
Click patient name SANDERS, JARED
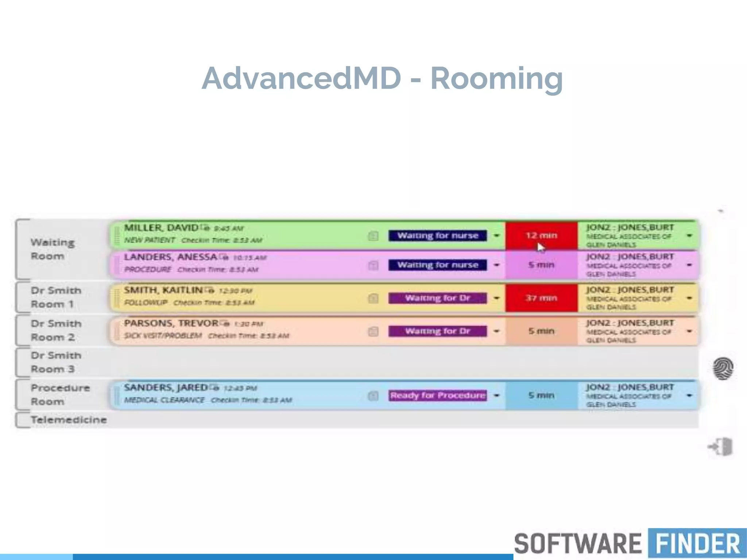click(x=166, y=387)
